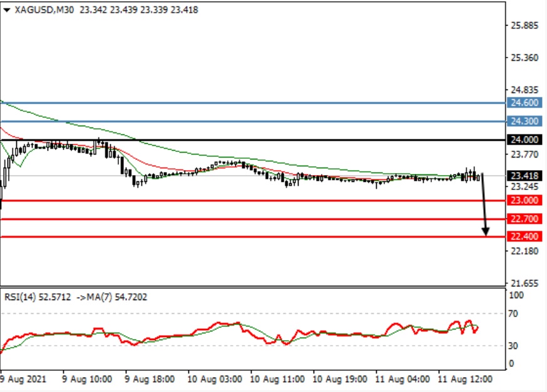Click the 11 Aug 04:00 time label
The height and width of the screenshot is (392, 547).
tap(402, 379)
